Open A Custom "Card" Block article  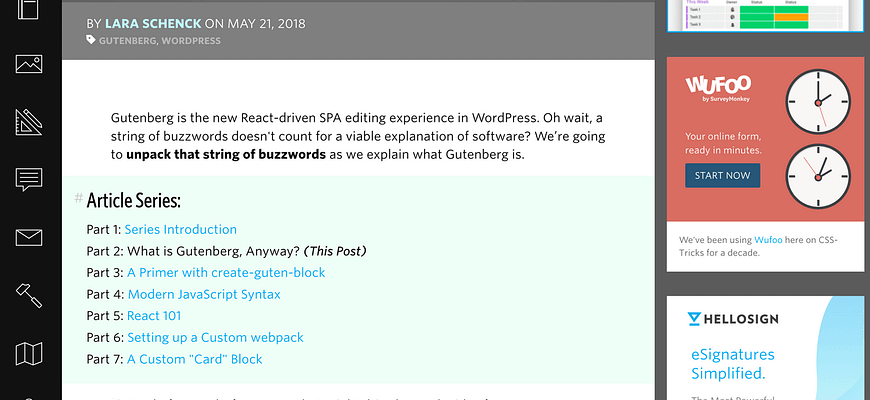tap(194, 359)
